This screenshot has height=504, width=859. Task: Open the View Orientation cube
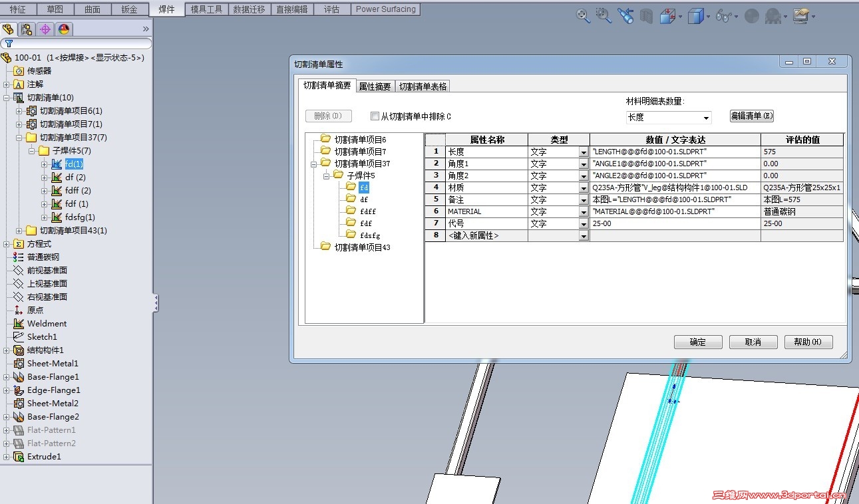pos(667,16)
